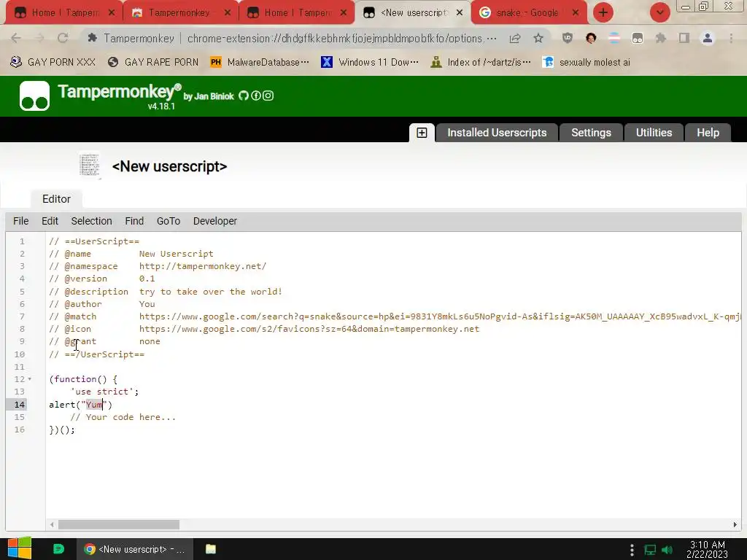Viewport: 747px width, 560px height.
Task: Click the Tampermonkey extension icon in toolbar
Action: coord(638,38)
